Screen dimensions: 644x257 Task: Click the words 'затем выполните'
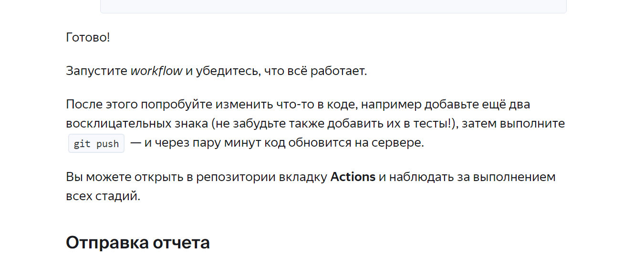click(x=513, y=124)
